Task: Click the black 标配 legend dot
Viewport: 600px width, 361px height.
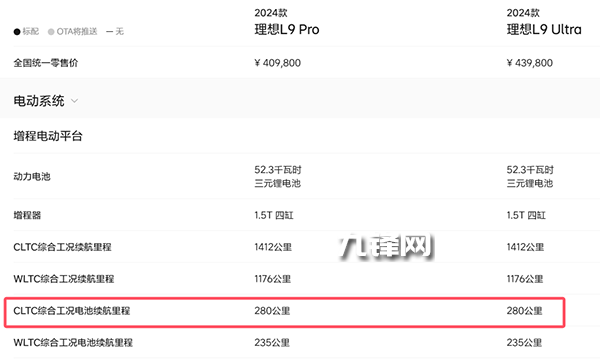Action: coord(17,32)
